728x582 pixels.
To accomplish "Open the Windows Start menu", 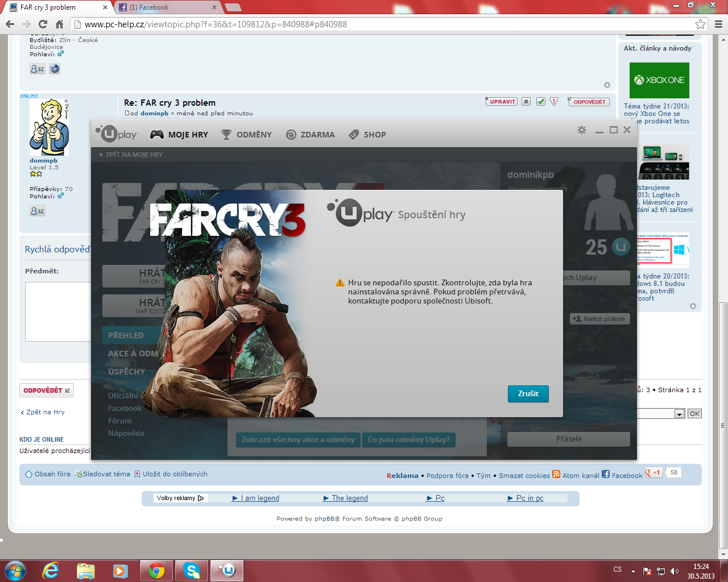I will pos(15,570).
